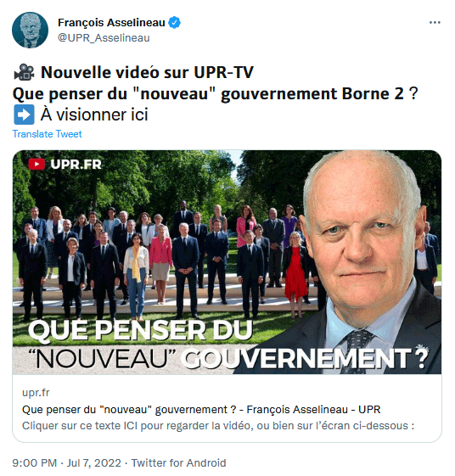Click the movie camera emoji in the tweet
The image size is (455, 476).
tap(24, 72)
